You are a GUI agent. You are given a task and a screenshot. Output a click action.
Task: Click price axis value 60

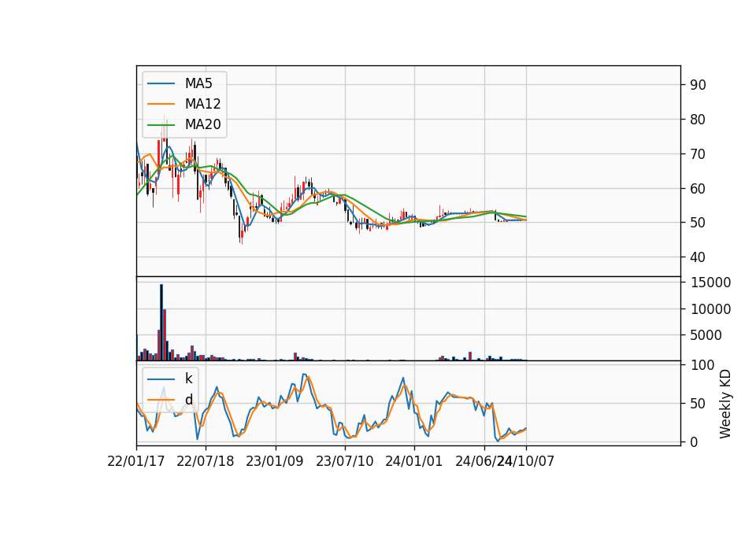point(699,188)
